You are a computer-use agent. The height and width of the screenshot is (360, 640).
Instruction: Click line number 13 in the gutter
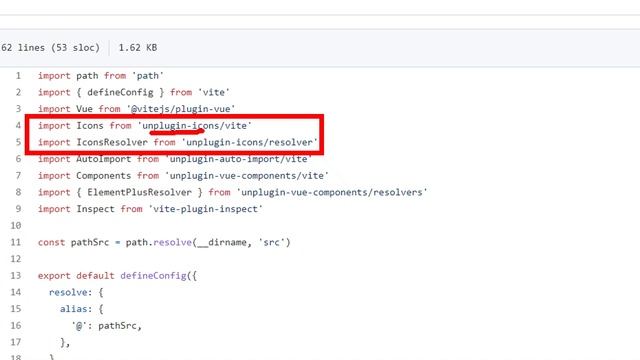[16, 276]
